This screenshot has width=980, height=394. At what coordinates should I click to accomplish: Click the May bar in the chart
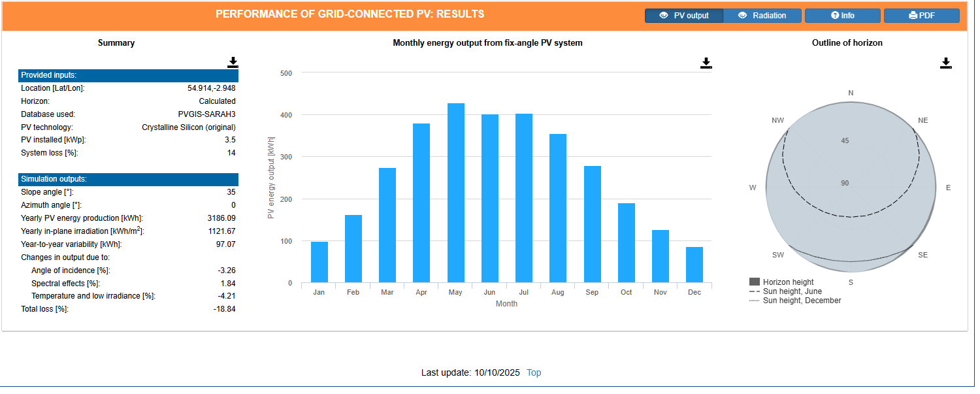(455, 193)
